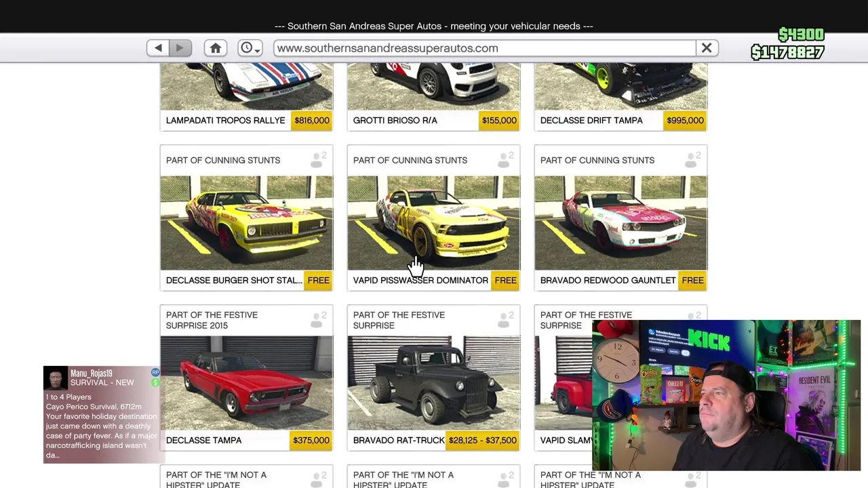Screen dimensions: 868x488
Task: Click the SURVIVAL - NEW invite title
Action: pyautogui.click(x=102, y=383)
